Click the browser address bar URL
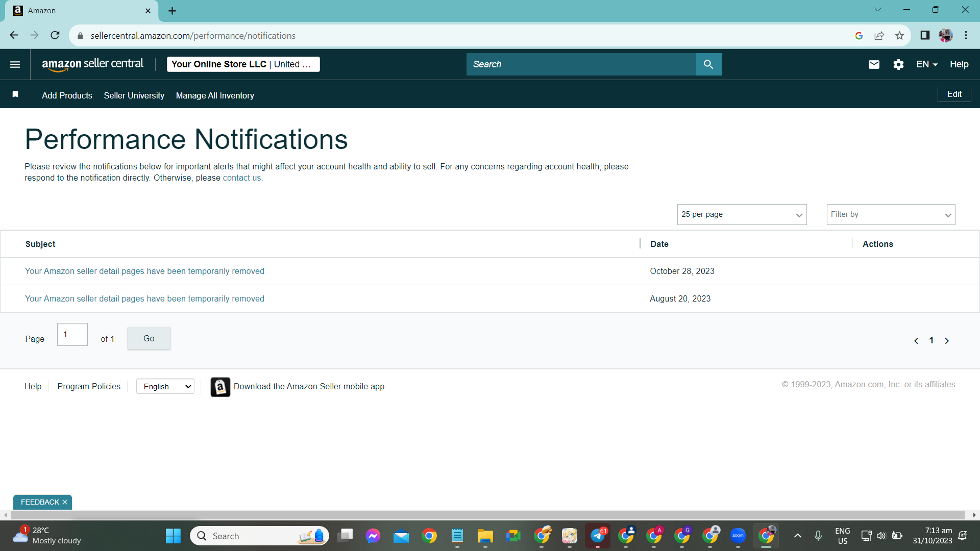The image size is (980, 551). coord(193,36)
